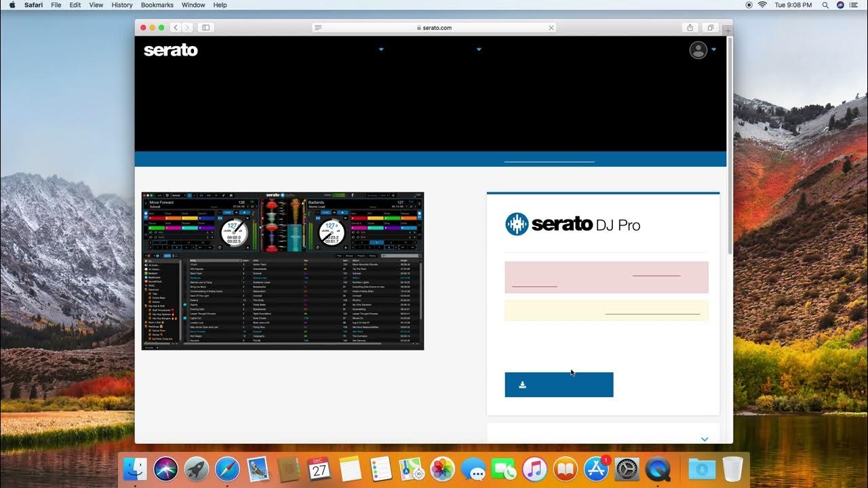Open Photos from the Dock
The width and height of the screenshot is (868, 488).
[442, 469]
